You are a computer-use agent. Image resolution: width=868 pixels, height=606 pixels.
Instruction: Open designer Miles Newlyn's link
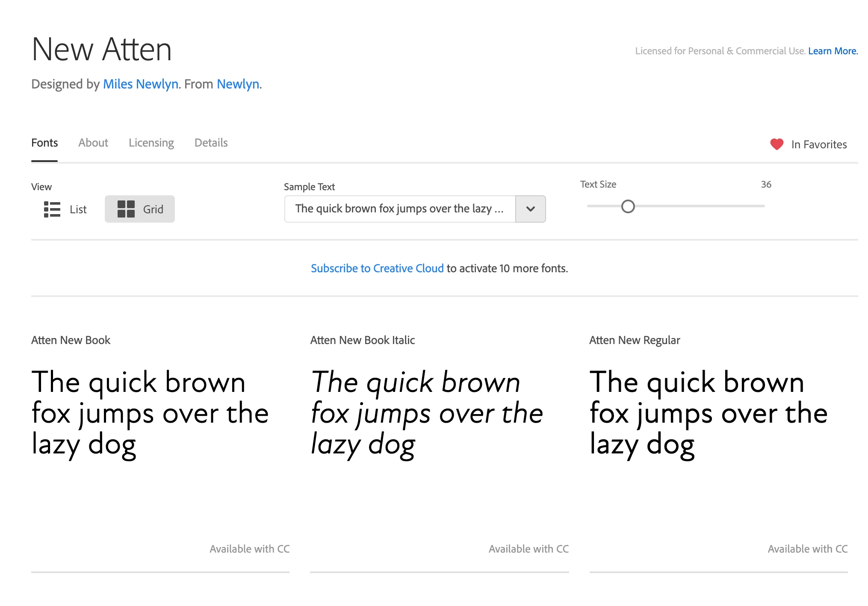(141, 84)
